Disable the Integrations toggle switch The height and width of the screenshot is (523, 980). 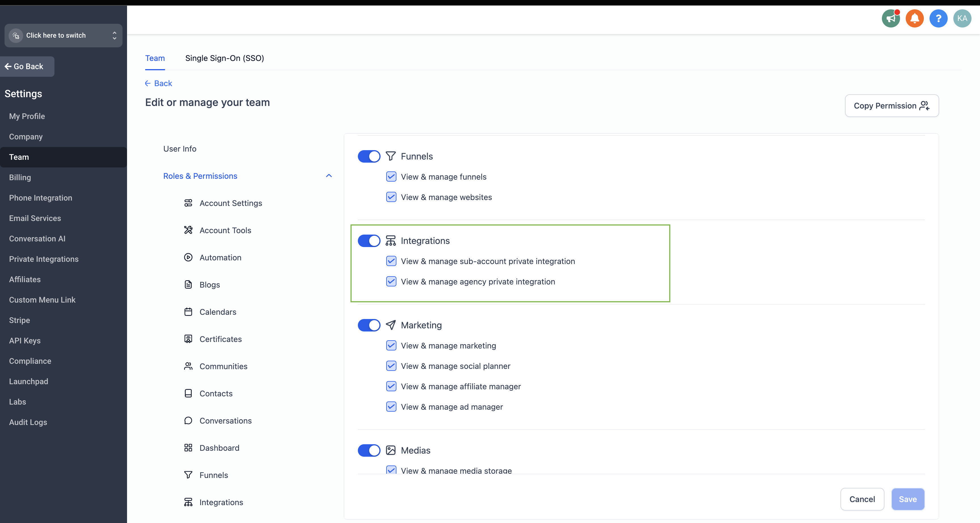point(369,241)
